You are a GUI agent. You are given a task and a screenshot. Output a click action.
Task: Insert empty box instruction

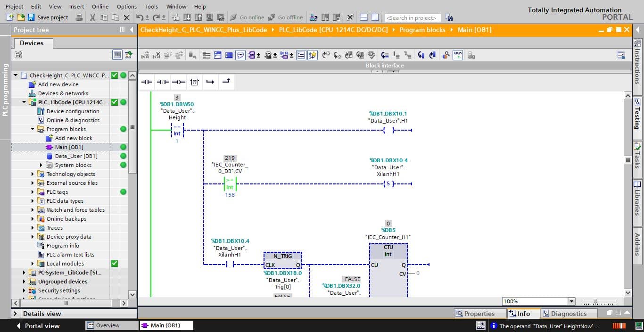point(195,82)
